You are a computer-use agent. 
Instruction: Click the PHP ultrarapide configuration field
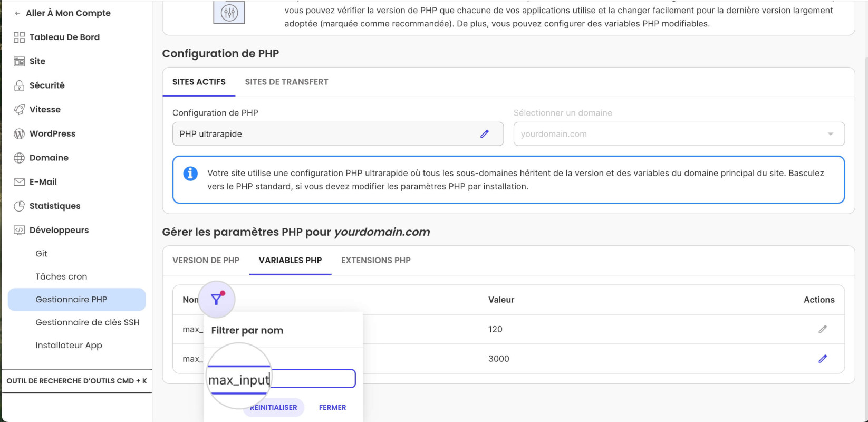tap(338, 134)
